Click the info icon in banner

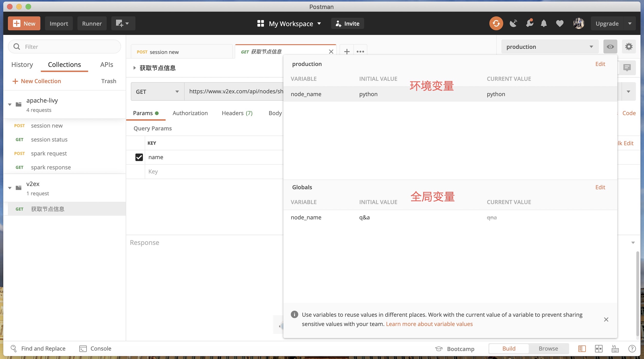pos(294,314)
